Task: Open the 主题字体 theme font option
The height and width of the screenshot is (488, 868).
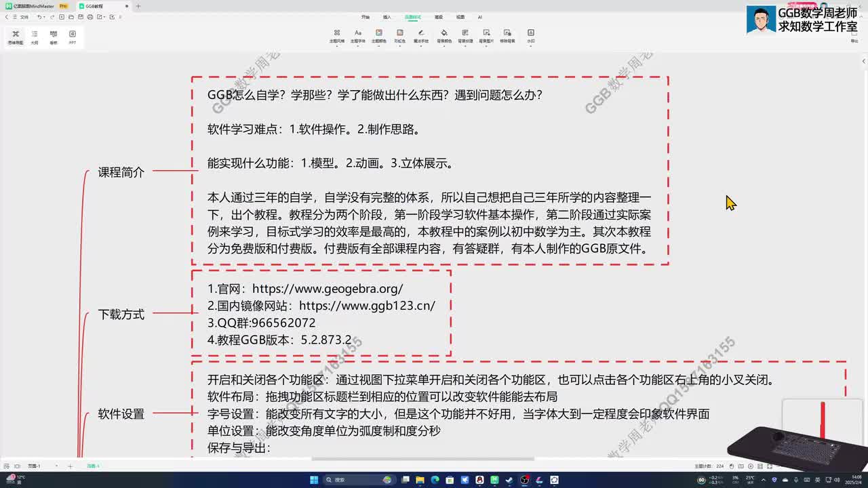Action: tap(358, 36)
